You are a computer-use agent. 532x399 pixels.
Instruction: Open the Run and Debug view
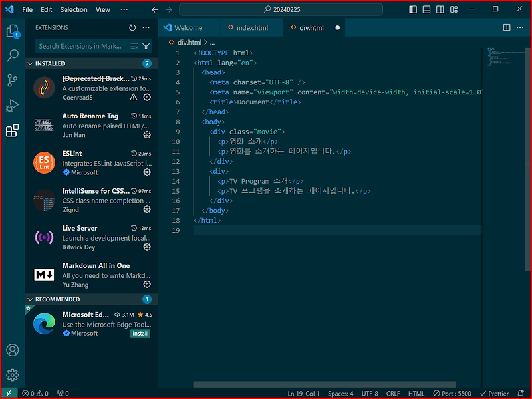point(12,105)
